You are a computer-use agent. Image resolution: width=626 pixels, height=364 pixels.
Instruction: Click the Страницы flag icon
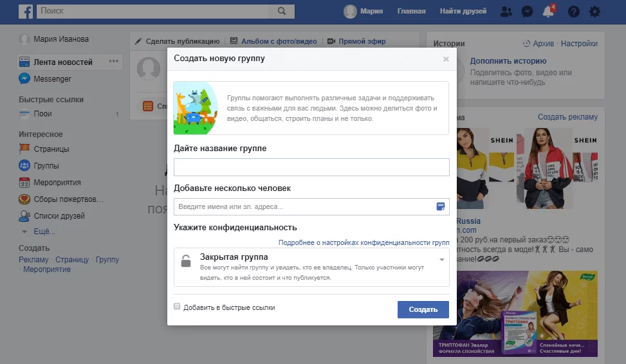(24, 149)
